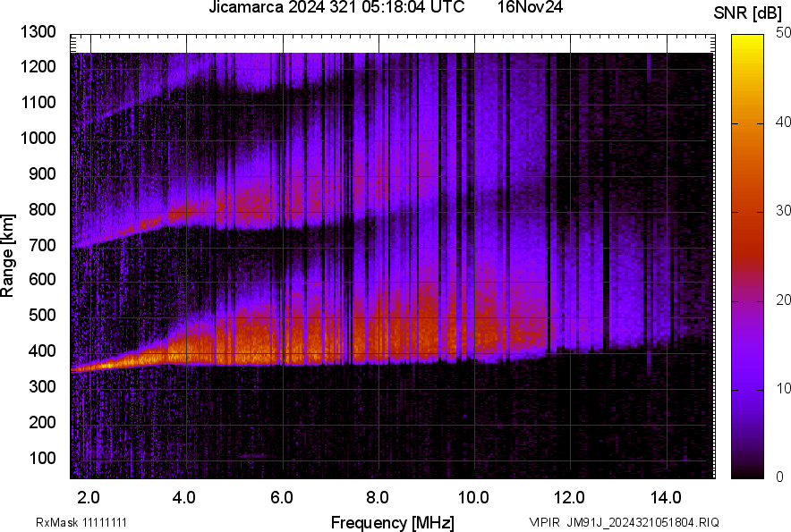791x532 pixels.
Task: Click the 'Range [km]' axis label
Action: 7,256
